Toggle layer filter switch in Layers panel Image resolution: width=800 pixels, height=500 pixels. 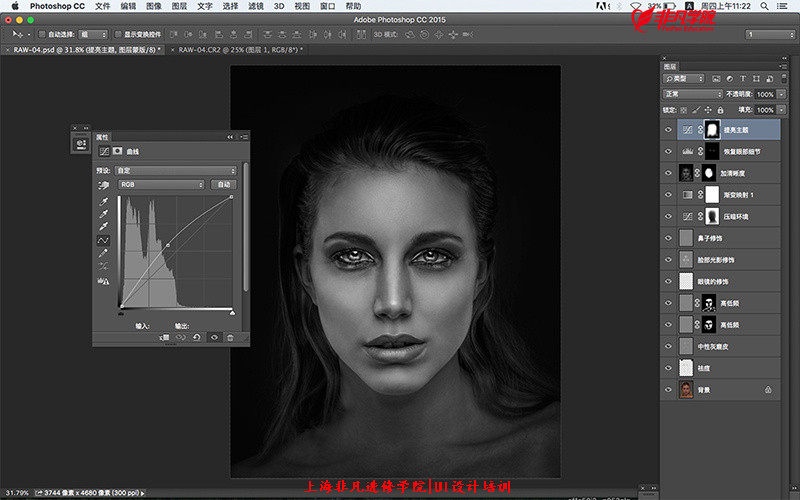(783, 79)
